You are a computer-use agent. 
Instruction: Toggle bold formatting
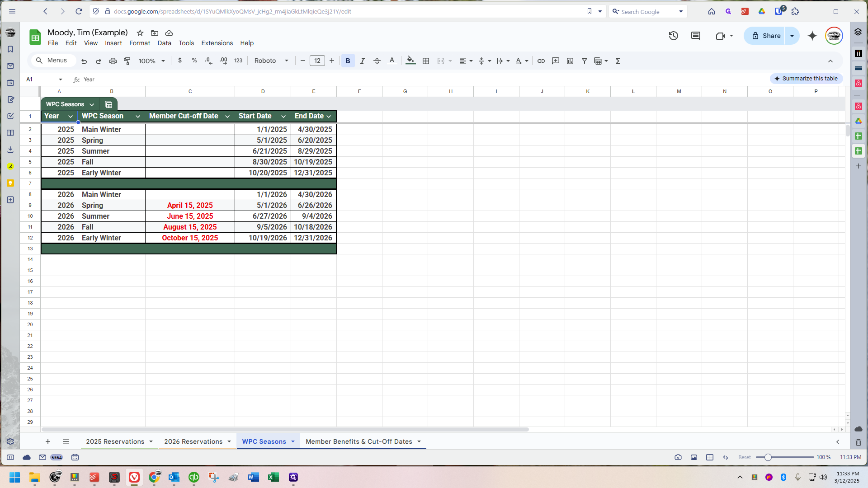click(348, 61)
